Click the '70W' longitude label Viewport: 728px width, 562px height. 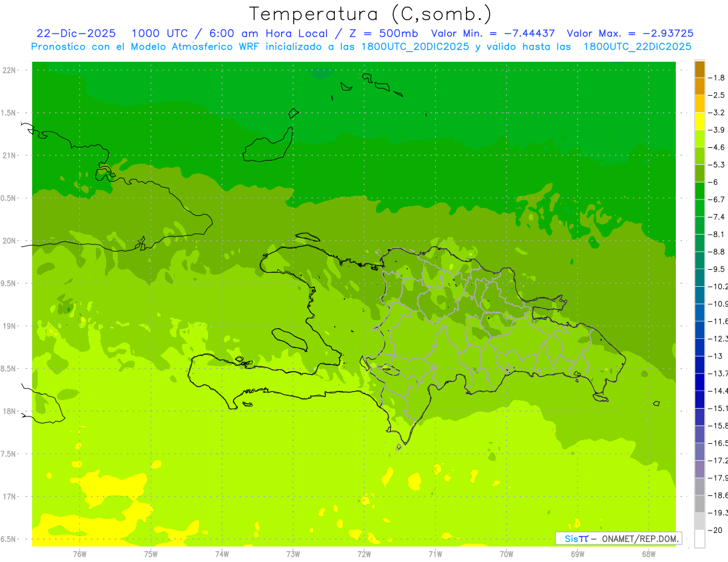pos(507,554)
